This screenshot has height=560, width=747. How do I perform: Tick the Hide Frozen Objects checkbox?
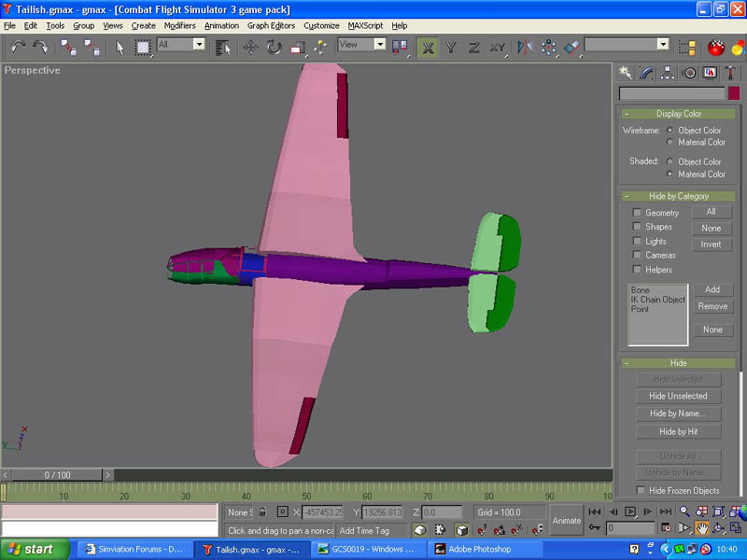[641, 490]
